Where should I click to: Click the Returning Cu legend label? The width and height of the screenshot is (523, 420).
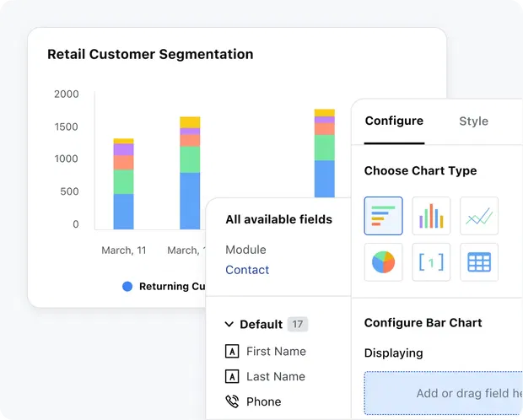click(x=172, y=286)
